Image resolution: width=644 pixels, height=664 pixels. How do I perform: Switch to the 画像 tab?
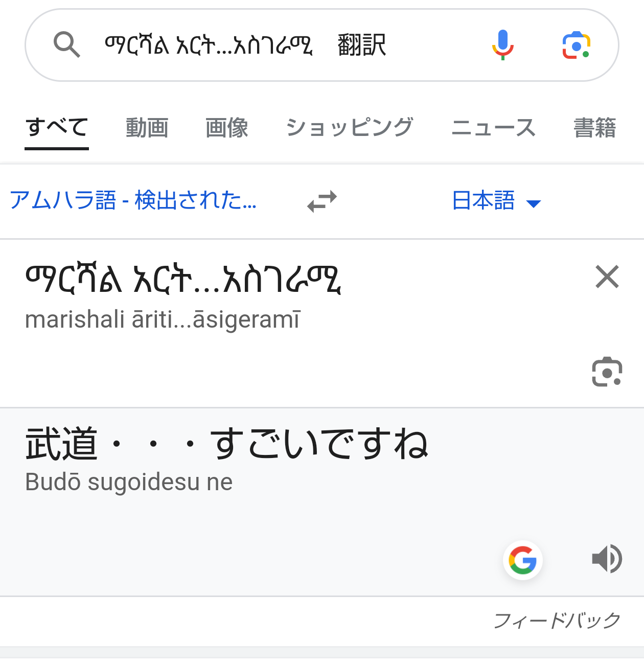227,128
